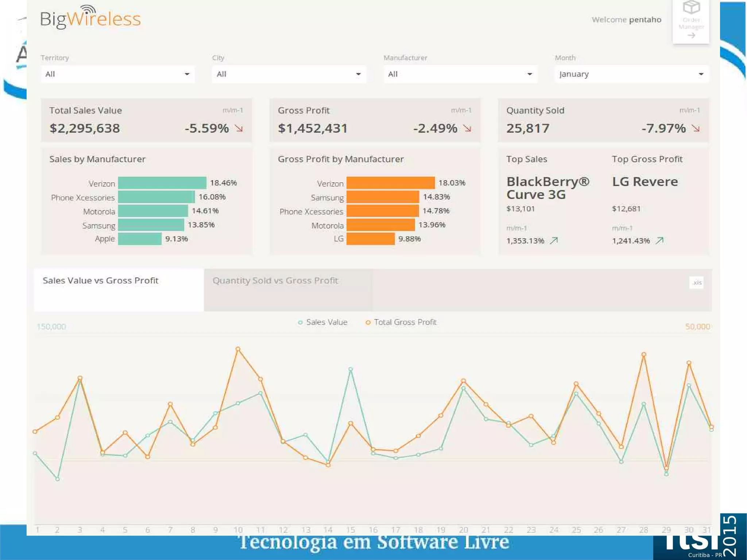
Task: Click Top Gross Profit upward trend arrow
Action: (x=659, y=240)
